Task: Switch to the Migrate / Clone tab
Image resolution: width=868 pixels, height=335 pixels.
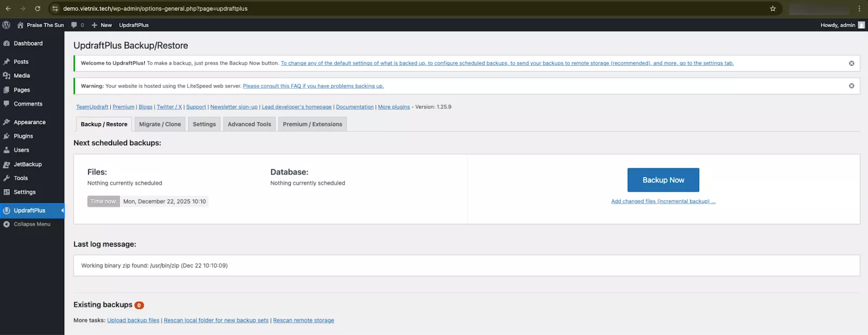Action: coord(160,124)
